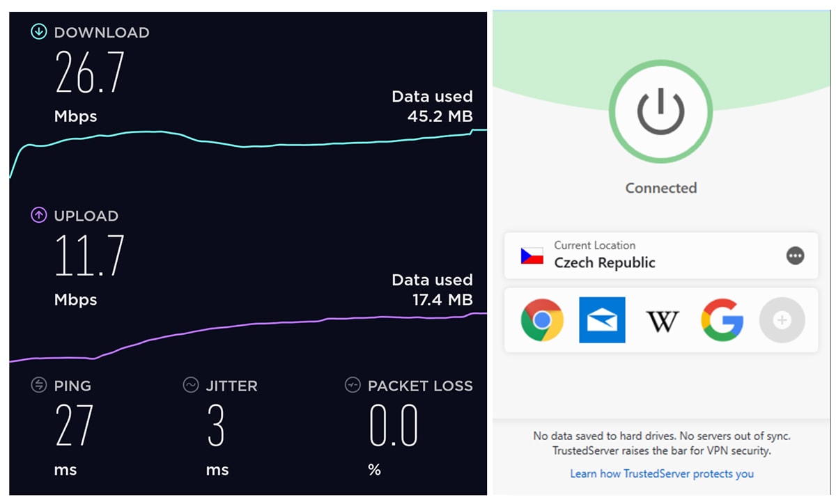Screen dimensions: 836x504
Task: Click the Connected status label
Action: (660, 188)
